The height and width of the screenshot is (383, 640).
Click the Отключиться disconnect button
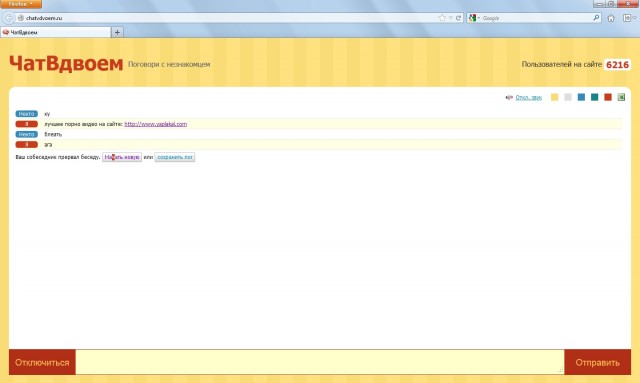point(42,362)
